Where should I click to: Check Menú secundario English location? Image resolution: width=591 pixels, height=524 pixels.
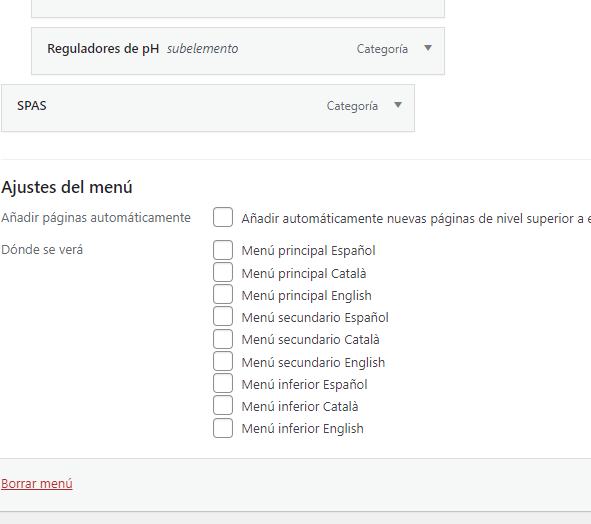tap(223, 362)
